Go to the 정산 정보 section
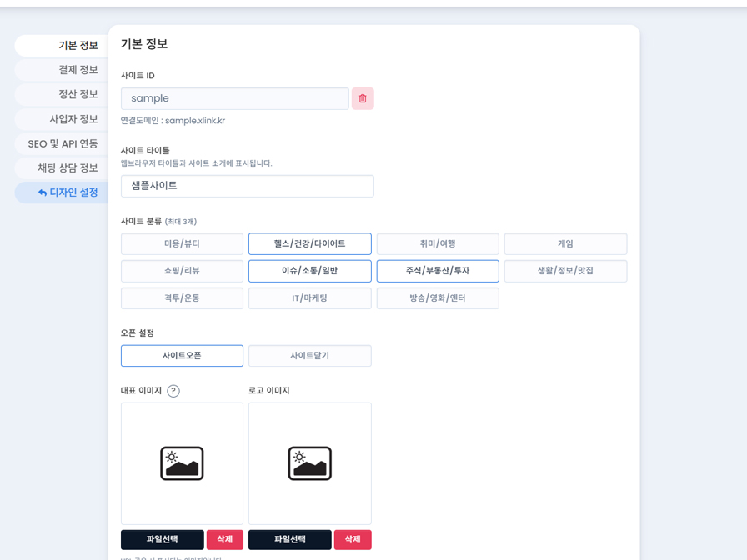747x560 pixels. [78, 94]
